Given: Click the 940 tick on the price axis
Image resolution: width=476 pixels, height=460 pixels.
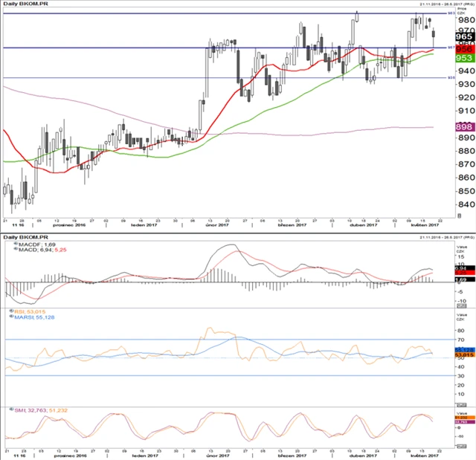Looking at the screenshot, I should click(466, 71).
